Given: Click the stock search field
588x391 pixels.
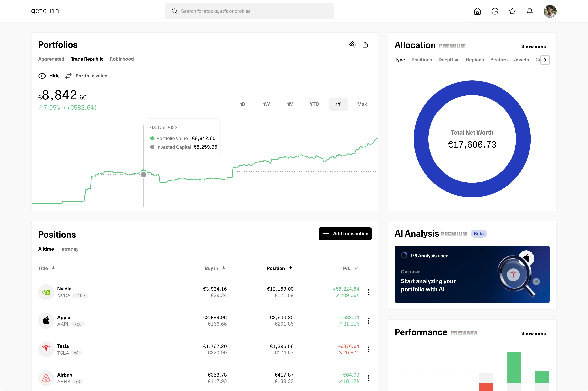Looking at the screenshot, I should click(249, 11).
